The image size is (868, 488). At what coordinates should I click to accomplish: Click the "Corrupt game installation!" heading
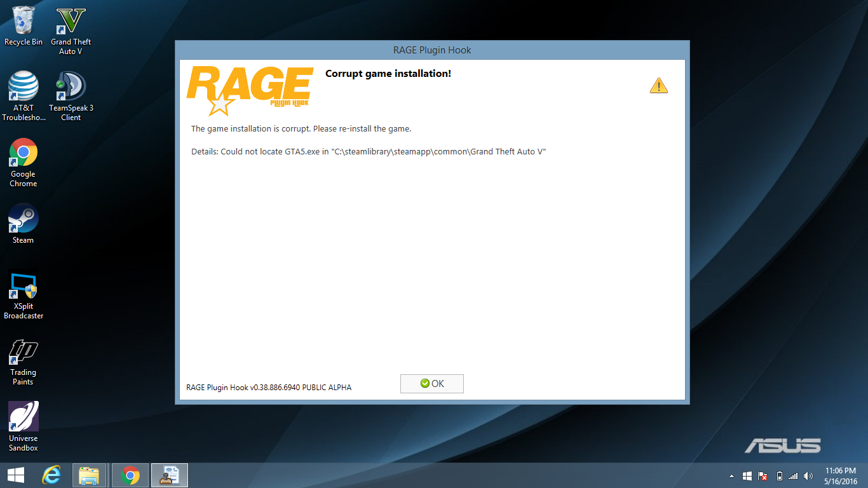pos(388,74)
